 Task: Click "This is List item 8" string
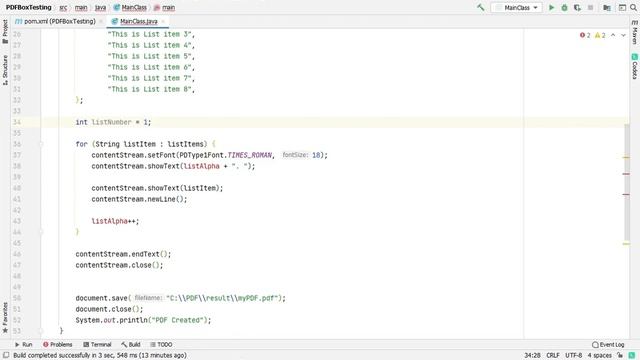point(149,89)
